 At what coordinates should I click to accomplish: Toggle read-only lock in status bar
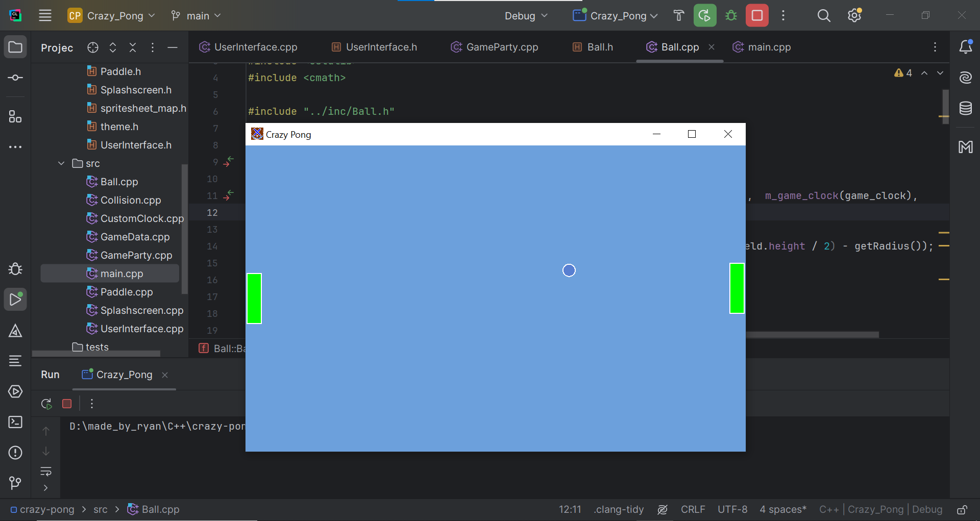pos(962,510)
